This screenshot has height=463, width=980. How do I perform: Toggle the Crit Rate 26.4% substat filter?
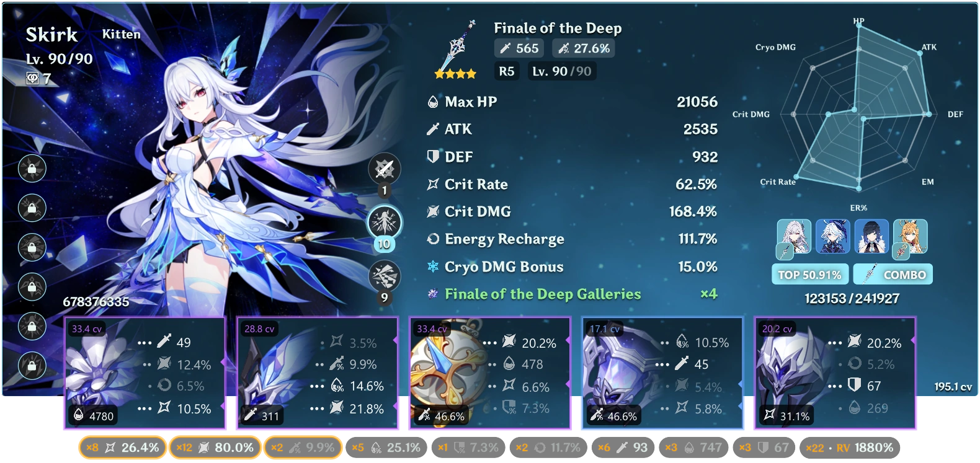tap(123, 448)
